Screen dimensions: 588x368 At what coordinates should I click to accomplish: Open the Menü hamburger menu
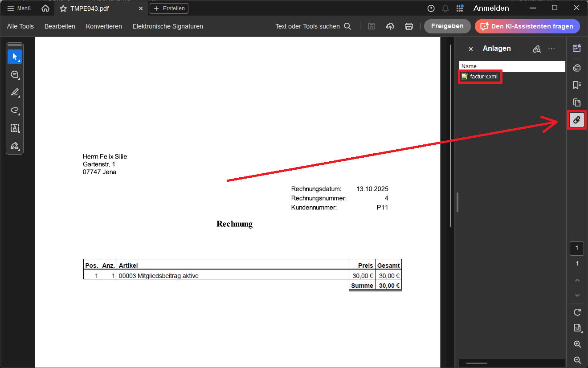(x=19, y=8)
